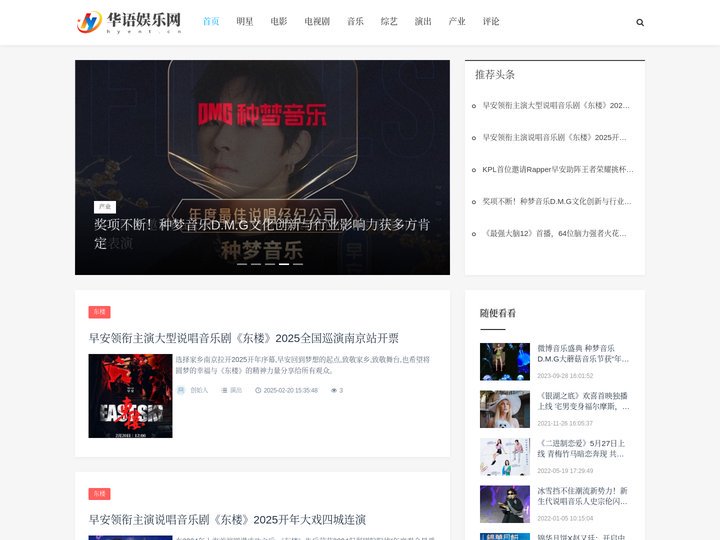Open sidebar headline 奖项不断！种梦音乐D.M.G文化创新
Image resolution: width=720 pixels, height=540 pixels.
click(557, 201)
